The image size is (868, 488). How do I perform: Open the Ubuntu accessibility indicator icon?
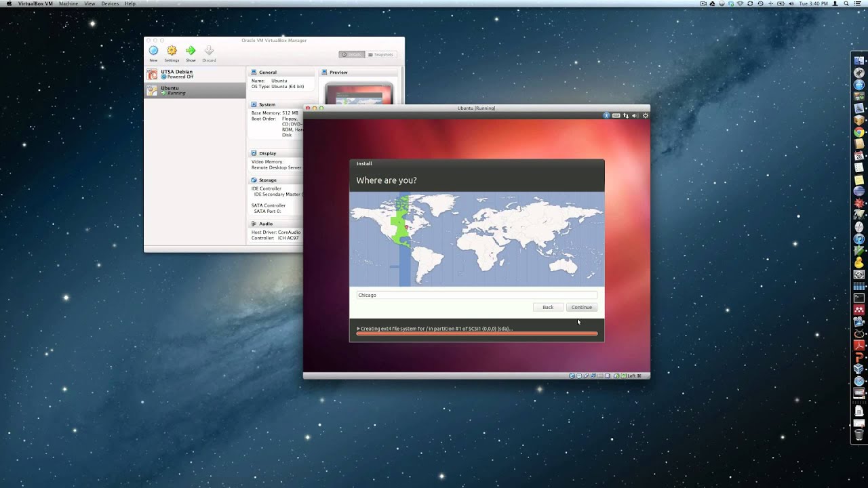tap(607, 116)
